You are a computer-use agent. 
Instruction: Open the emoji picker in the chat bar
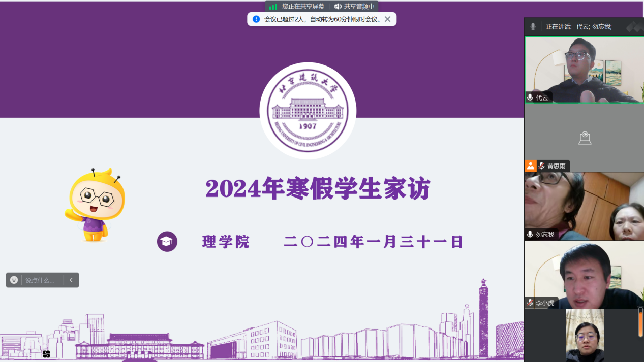[x=13, y=280]
